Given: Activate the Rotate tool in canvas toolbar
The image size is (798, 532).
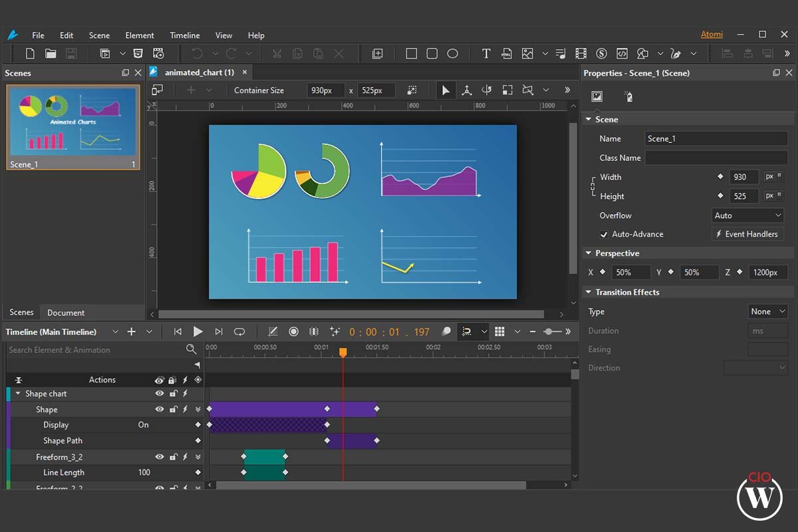Looking at the screenshot, I should [x=487, y=90].
